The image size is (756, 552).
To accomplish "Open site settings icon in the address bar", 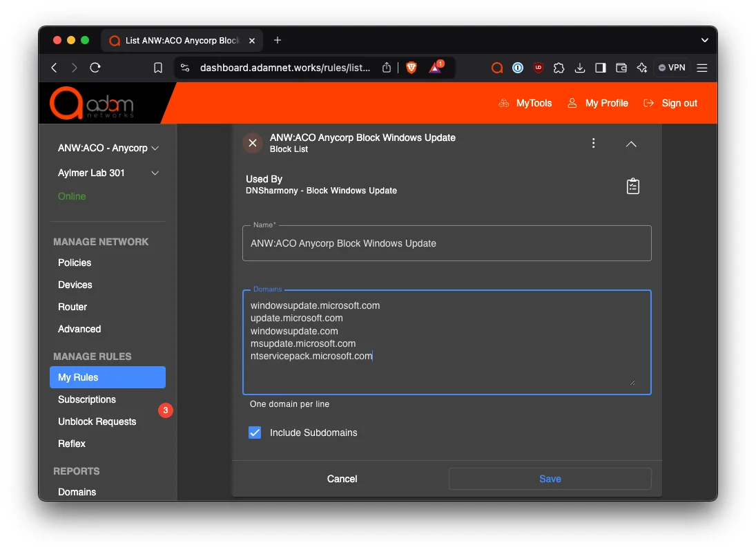I will tap(185, 68).
